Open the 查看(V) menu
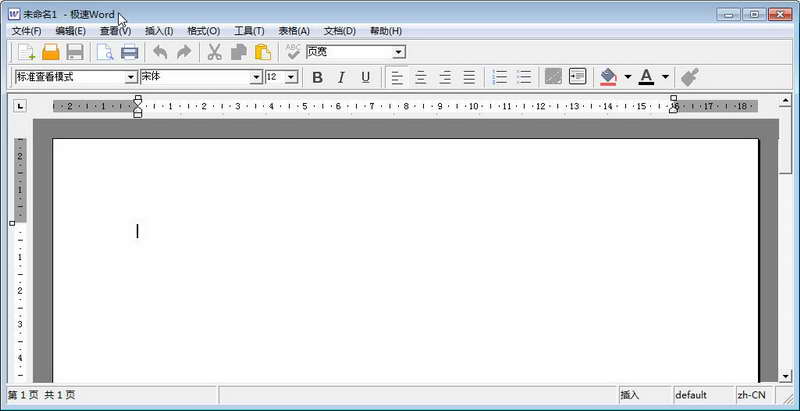The width and height of the screenshot is (800, 411). pyautogui.click(x=115, y=31)
